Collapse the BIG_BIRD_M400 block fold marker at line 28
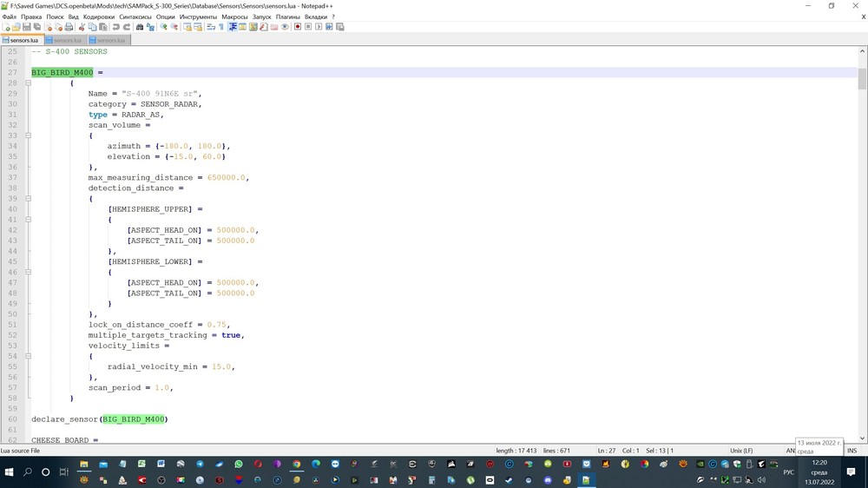Image resolution: width=868 pixels, height=488 pixels. point(28,82)
